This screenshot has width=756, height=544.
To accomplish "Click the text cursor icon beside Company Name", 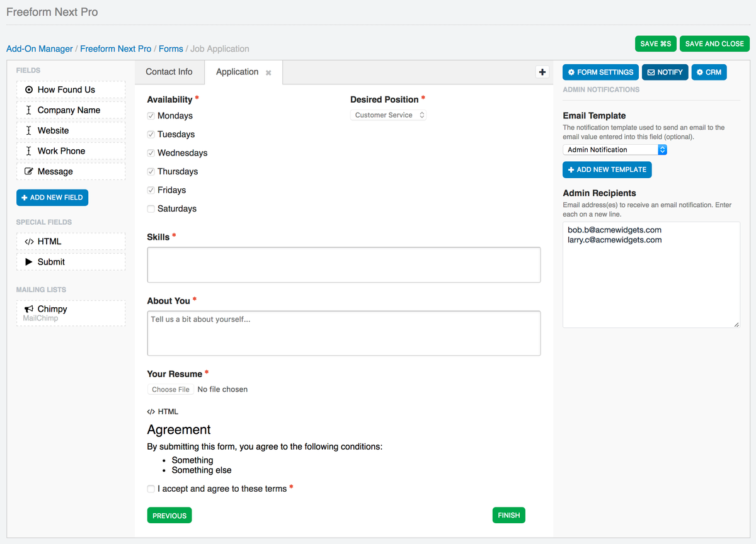I will [29, 110].
